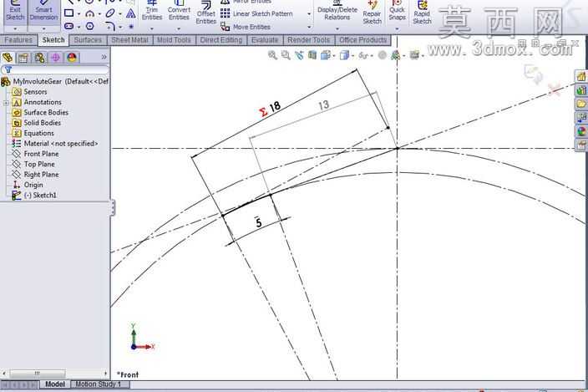The image size is (588, 392).
Task: Select the Point sketch tool
Action: tap(131, 27)
